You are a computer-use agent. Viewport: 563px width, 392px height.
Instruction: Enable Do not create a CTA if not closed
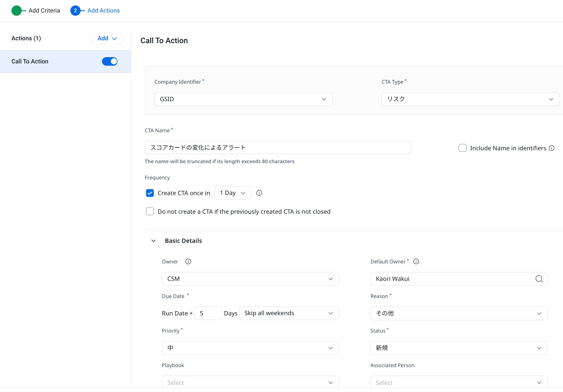click(x=150, y=211)
